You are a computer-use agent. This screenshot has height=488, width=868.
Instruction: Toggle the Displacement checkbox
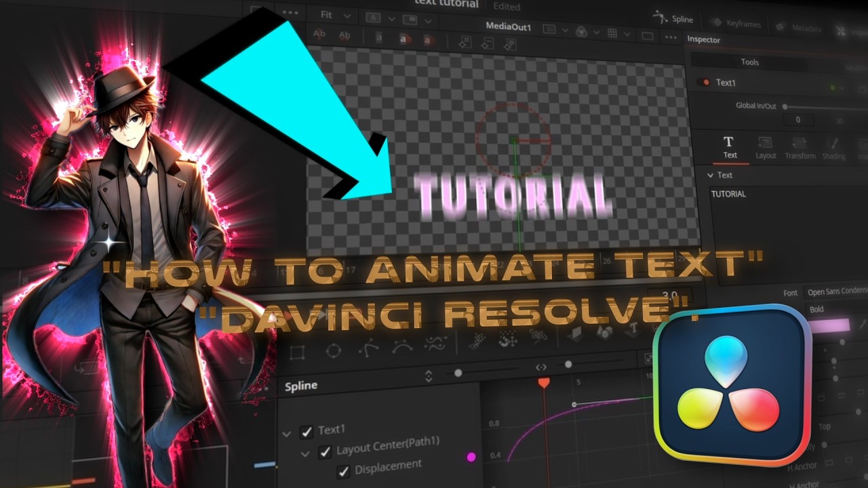tap(344, 472)
